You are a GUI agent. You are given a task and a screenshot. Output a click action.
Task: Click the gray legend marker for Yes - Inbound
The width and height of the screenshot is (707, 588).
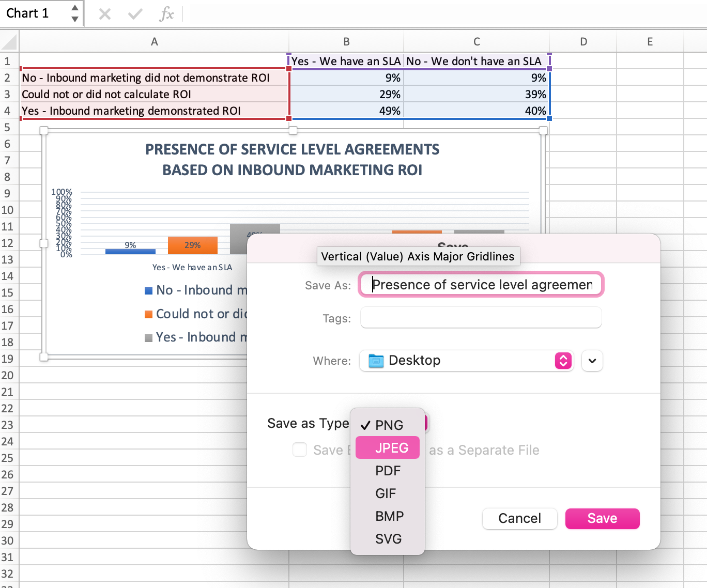[x=149, y=337]
